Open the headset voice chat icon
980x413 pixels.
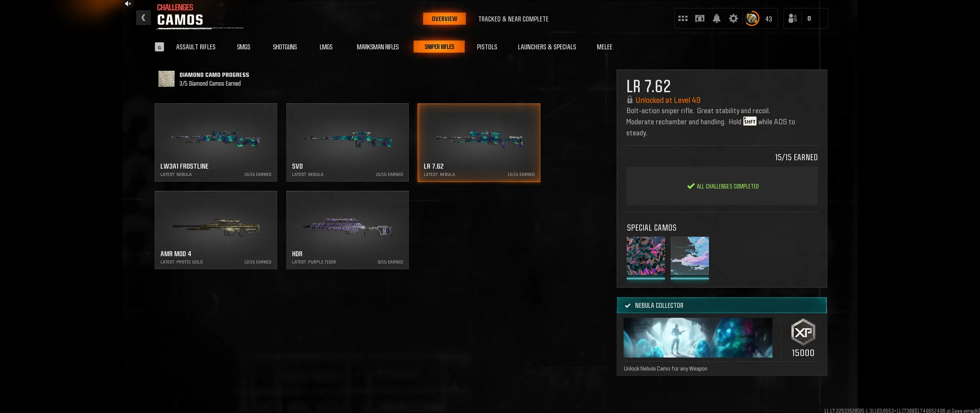click(699, 18)
